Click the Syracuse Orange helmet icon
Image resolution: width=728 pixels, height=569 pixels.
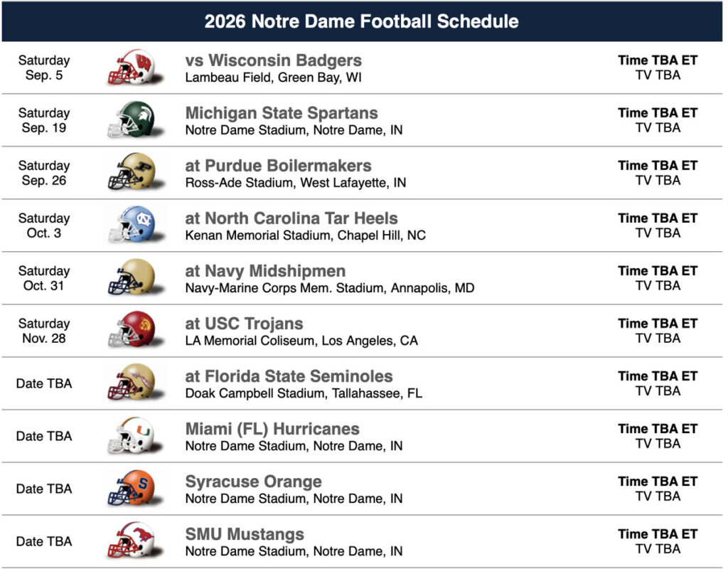(x=132, y=489)
